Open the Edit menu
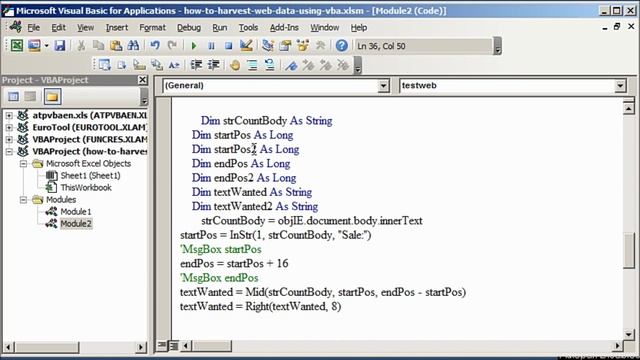The height and width of the screenshot is (360, 640). click(58, 27)
